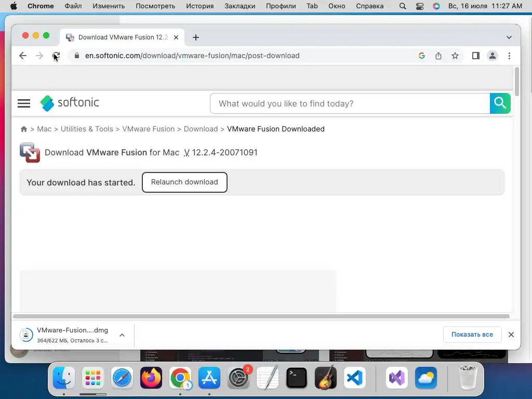Image resolution: width=532 pixels, height=399 pixels.
Task: Open the Softonic hamburger menu
Action: (24, 103)
